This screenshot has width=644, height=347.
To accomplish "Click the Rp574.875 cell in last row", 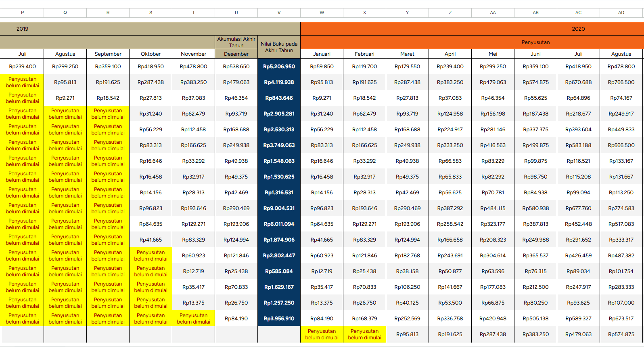I will click(621, 334).
